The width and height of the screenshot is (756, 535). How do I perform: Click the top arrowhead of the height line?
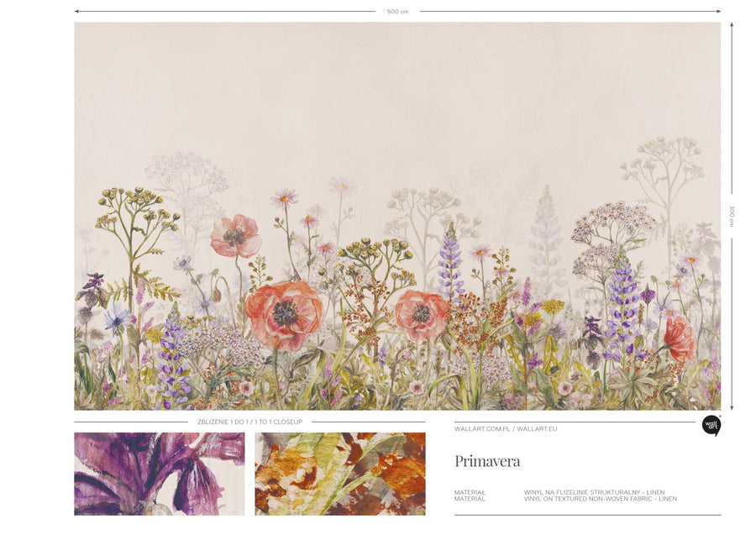731,25
